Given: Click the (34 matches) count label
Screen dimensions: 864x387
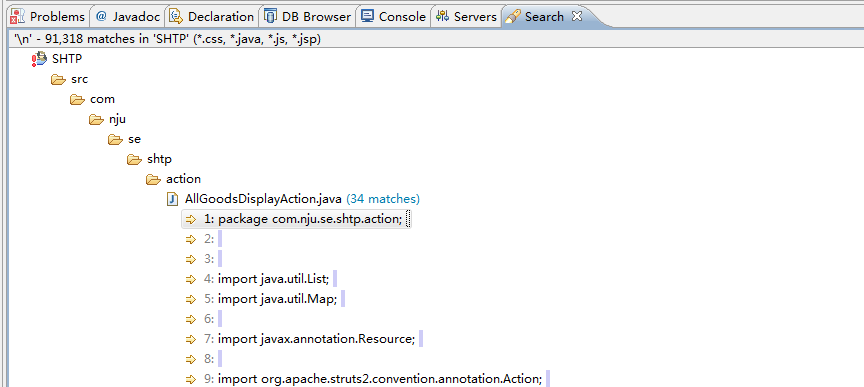Looking at the screenshot, I should tap(383, 198).
